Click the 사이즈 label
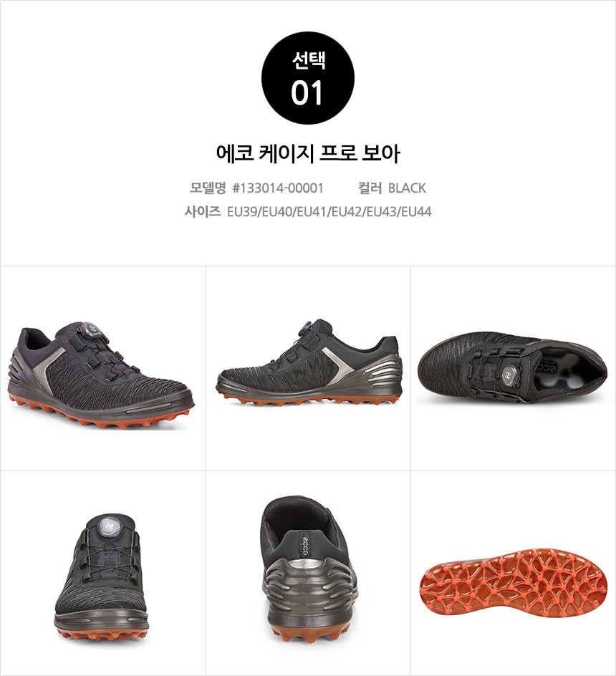This screenshot has width=616, height=676. click(202, 212)
